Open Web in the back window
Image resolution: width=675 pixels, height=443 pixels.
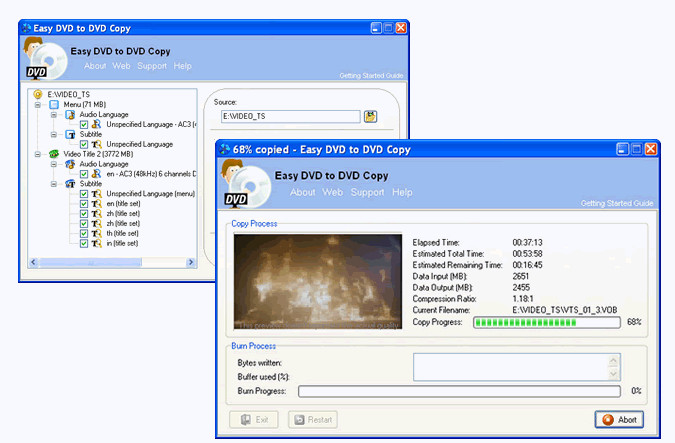point(121,66)
